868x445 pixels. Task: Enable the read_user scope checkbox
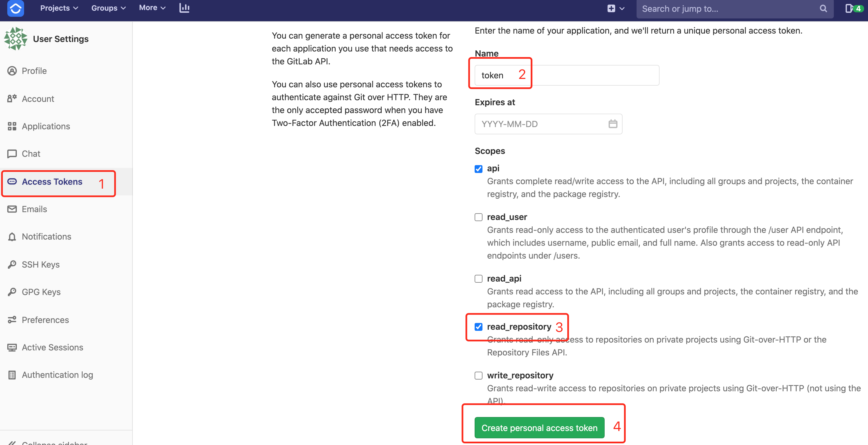tap(479, 217)
